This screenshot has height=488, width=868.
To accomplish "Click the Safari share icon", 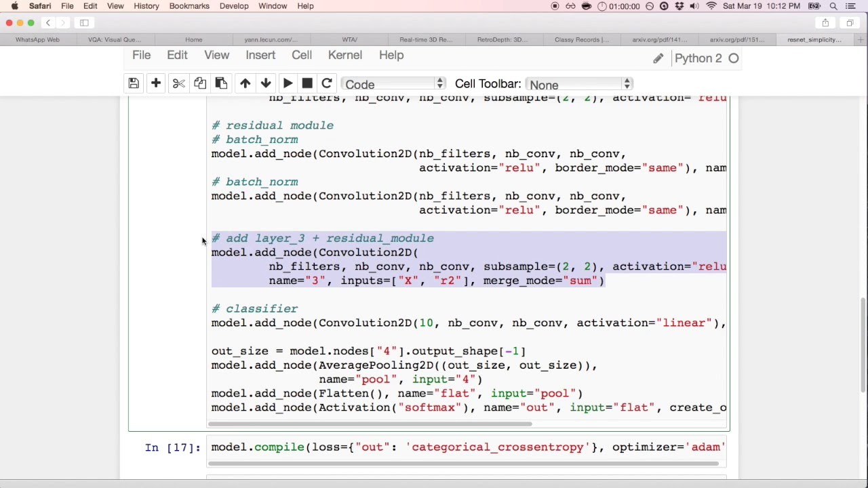I will click(x=825, y=22).
